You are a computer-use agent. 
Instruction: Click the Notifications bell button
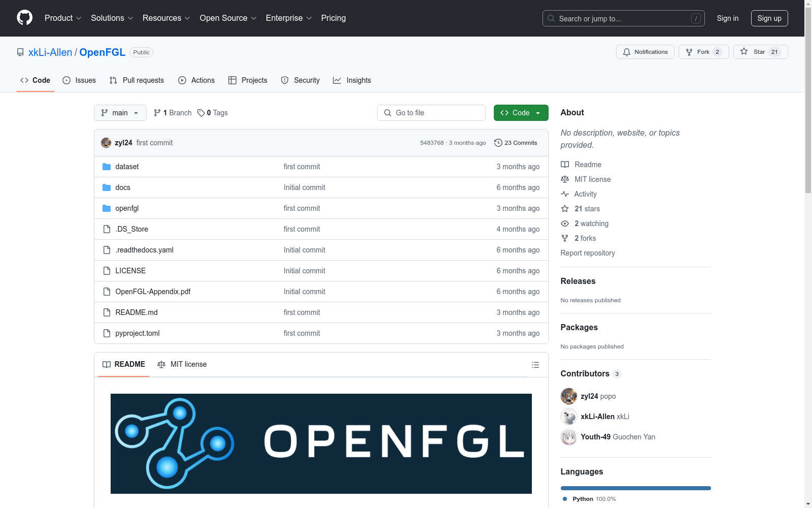[x=645, y=52]
